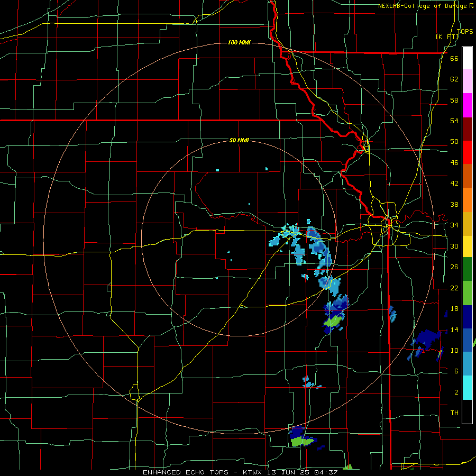Click the "TH" threshold label
Screen dimensions: 476x476
[454, 413]
